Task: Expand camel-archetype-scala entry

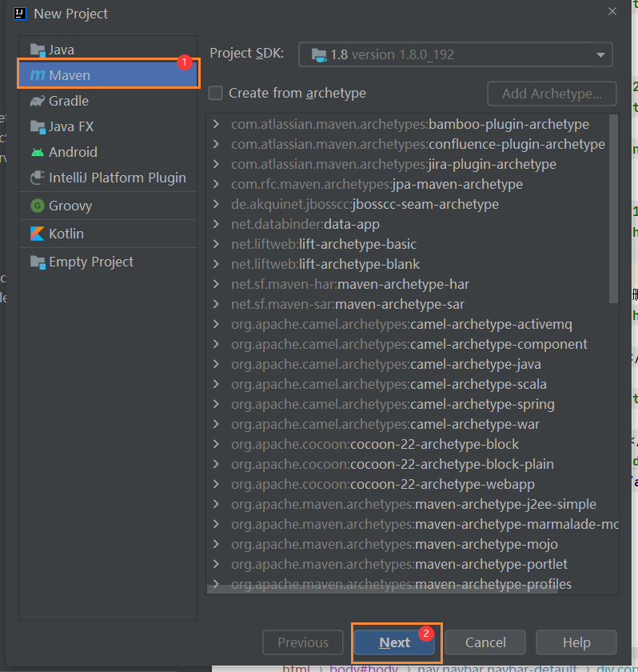Action: 216,385
